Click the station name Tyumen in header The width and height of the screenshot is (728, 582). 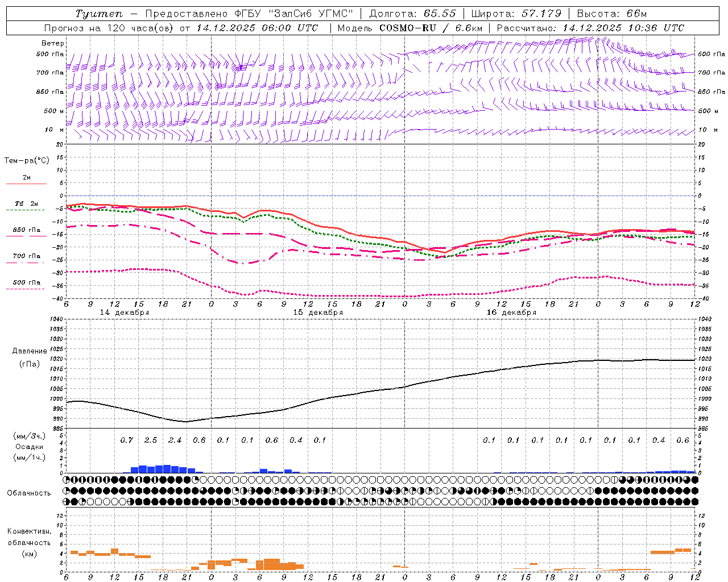coord(99,14)
